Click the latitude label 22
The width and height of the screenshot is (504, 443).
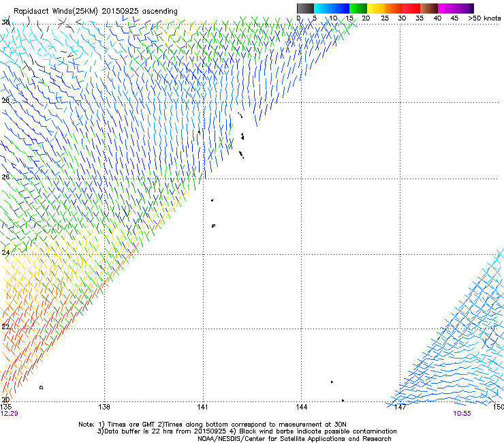pyautogui.click(x=5, y=326)
